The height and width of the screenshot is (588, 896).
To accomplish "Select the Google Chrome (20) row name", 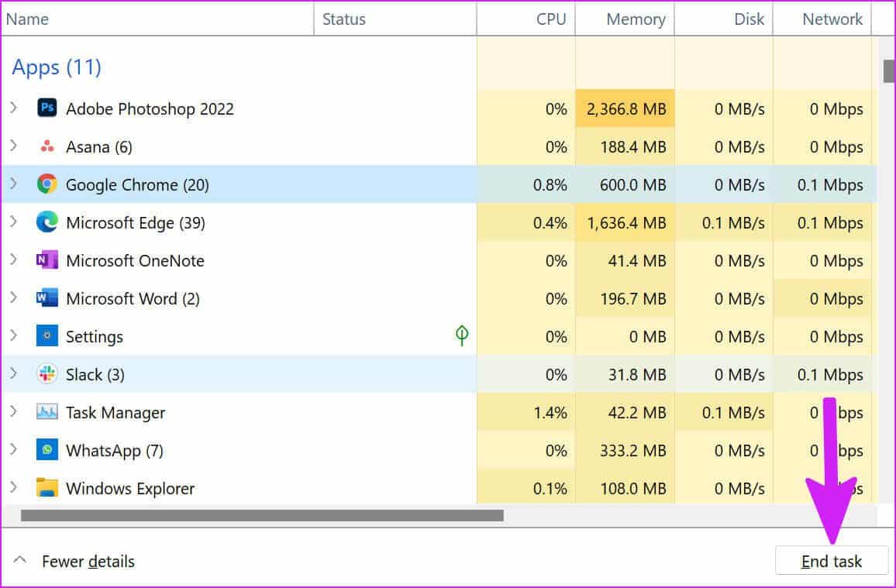I will click(137, 185).
